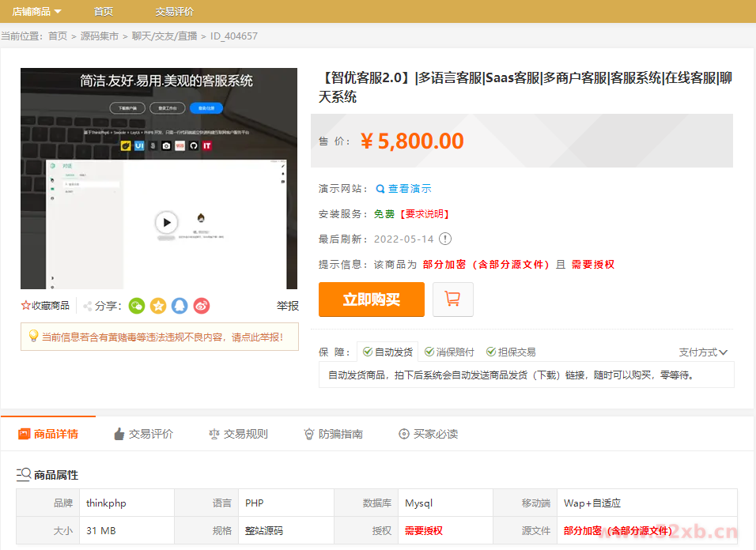Select the 自动发货 guarantee option
The width and height of the screenshot is (756, 550).
pyautogui.click(x=387, y=352)
